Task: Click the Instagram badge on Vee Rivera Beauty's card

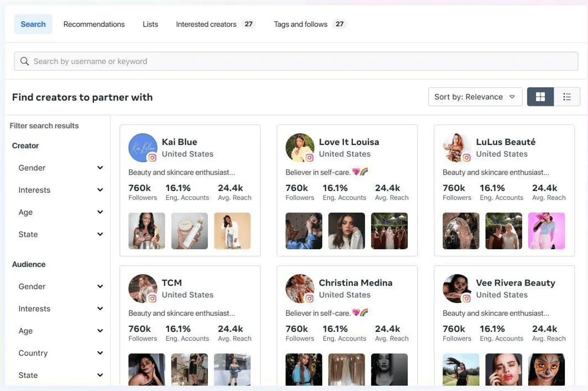Action: 467,298
